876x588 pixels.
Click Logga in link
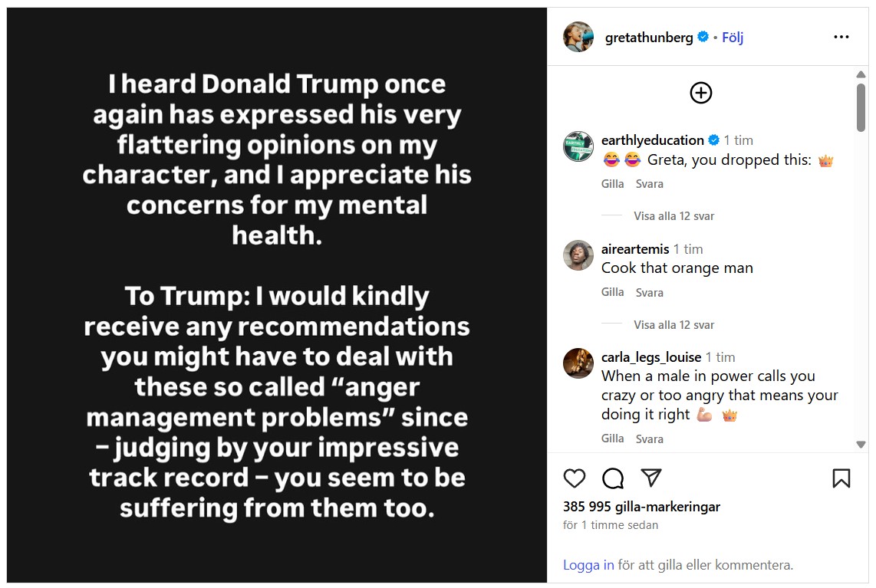click(x=588, y=565)
